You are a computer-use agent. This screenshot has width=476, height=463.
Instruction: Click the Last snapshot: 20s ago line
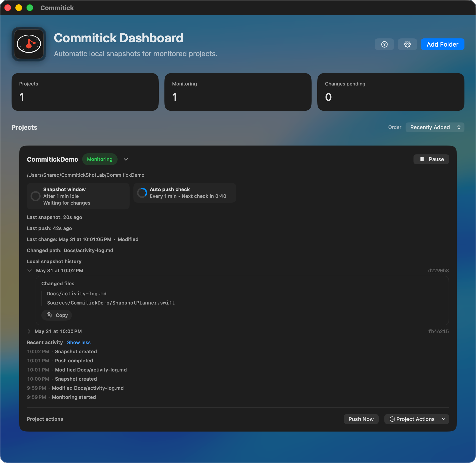click(x=55, y=217)
